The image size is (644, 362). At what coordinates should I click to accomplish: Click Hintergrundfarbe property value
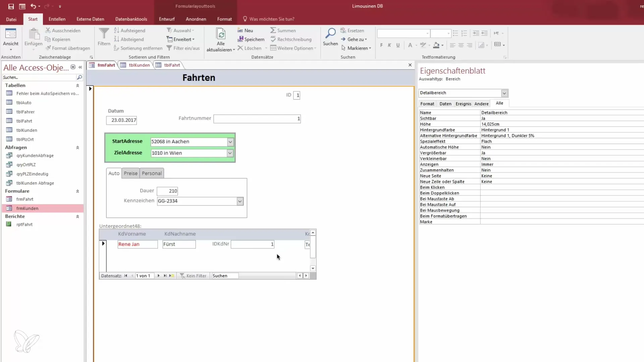(x=562, y=130)
